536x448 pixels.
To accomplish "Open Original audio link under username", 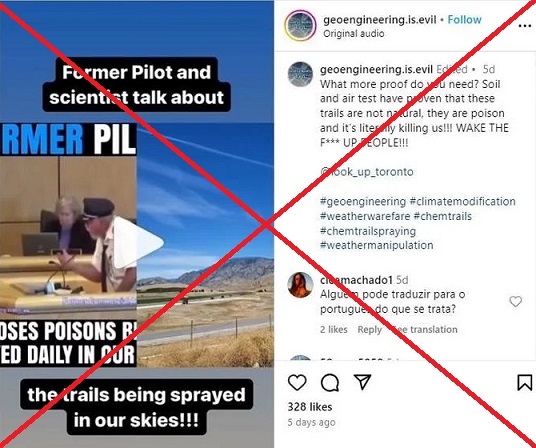I will tap(354, 33).
